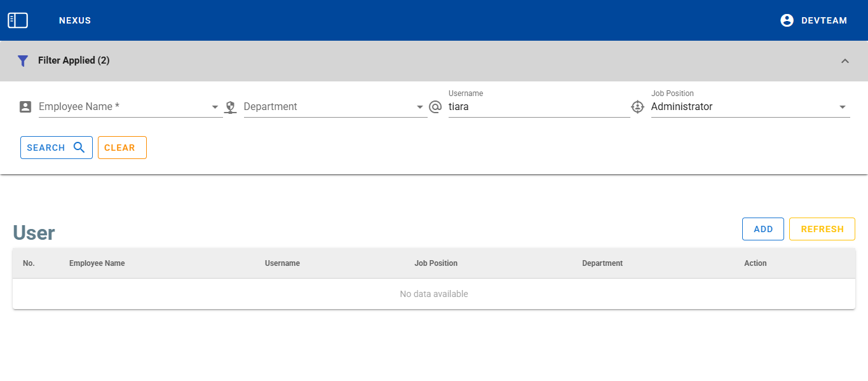Click the magnifier icon in Search button
This screenshot has width=868, height=381.
tap(79, 148)
